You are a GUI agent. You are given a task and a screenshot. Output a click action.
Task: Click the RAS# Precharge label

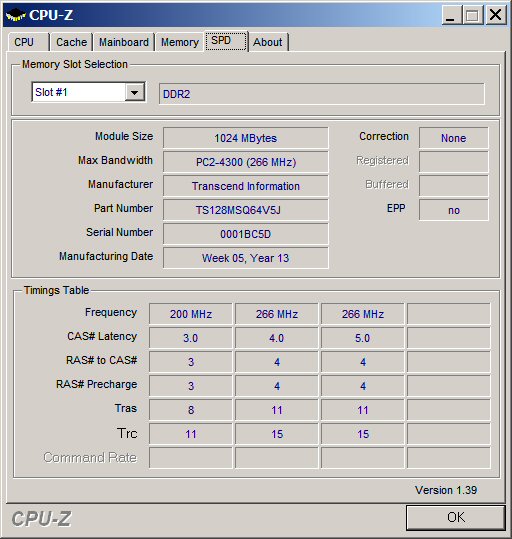pos(97,384)
